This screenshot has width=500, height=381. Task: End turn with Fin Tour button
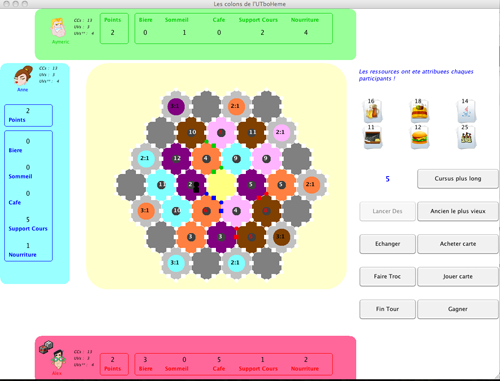387,309
